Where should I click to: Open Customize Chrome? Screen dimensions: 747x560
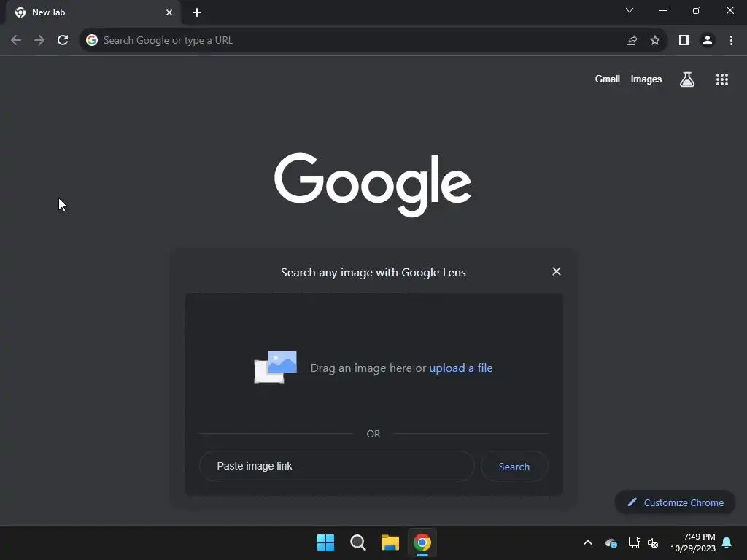675,502
